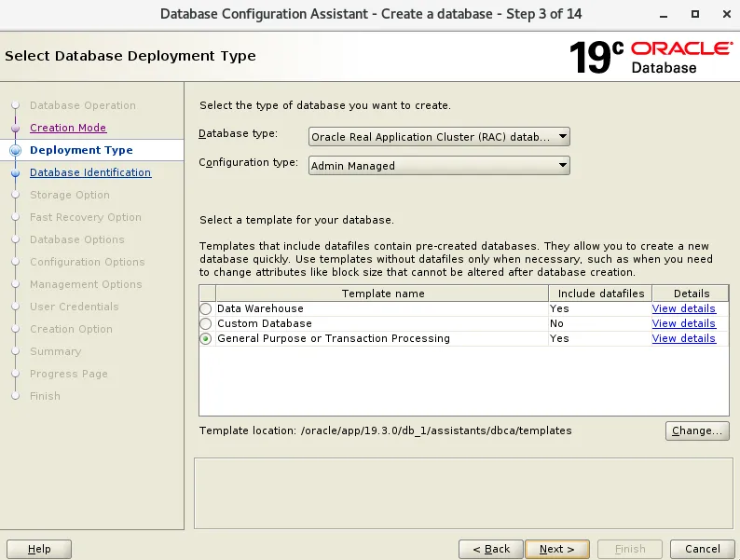Click the 'General Purpose or Transaction Processing' text
Image resolution: width=740 pixels, height=560 pixels.
(x=334, y=339)
